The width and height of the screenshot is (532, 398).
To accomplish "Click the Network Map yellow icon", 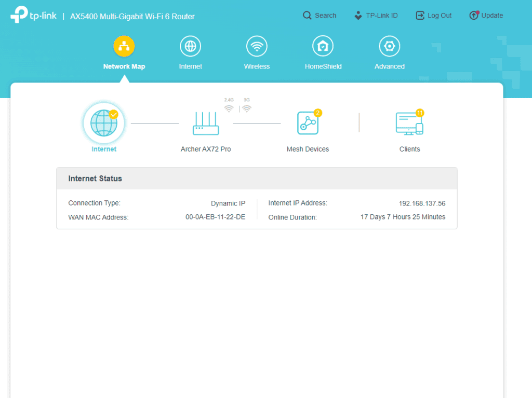I will (x=124, y=46).
